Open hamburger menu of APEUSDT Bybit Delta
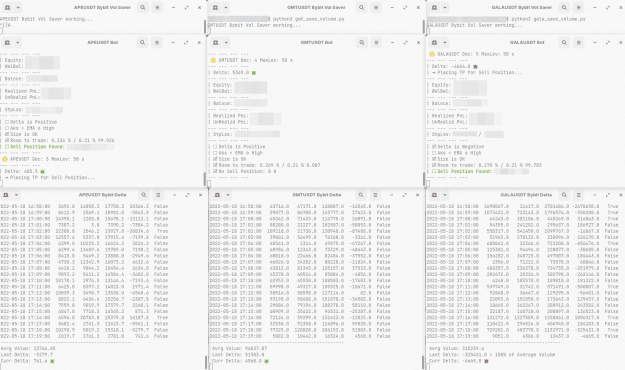Viewport: 625px width, 370px height. click(x=158, y=195)
